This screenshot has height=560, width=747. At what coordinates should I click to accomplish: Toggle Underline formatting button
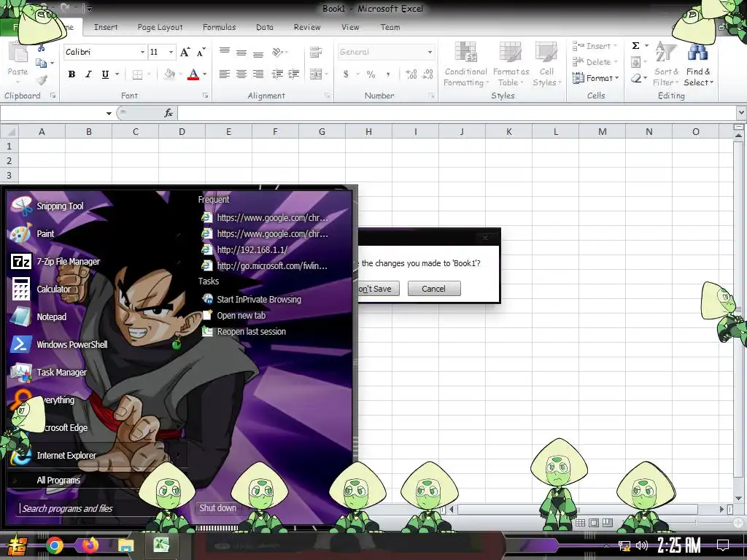(x=105, y=74)
